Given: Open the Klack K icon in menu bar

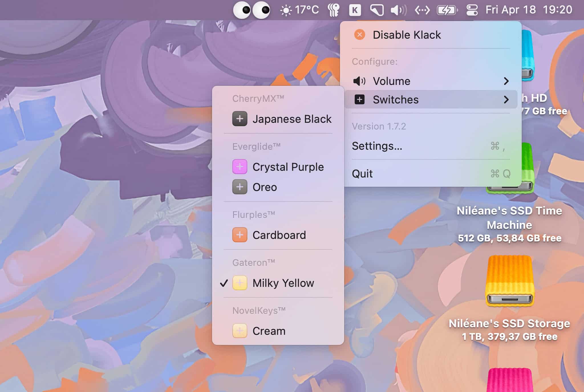Looking at the screenshot, I should [355, 10].
